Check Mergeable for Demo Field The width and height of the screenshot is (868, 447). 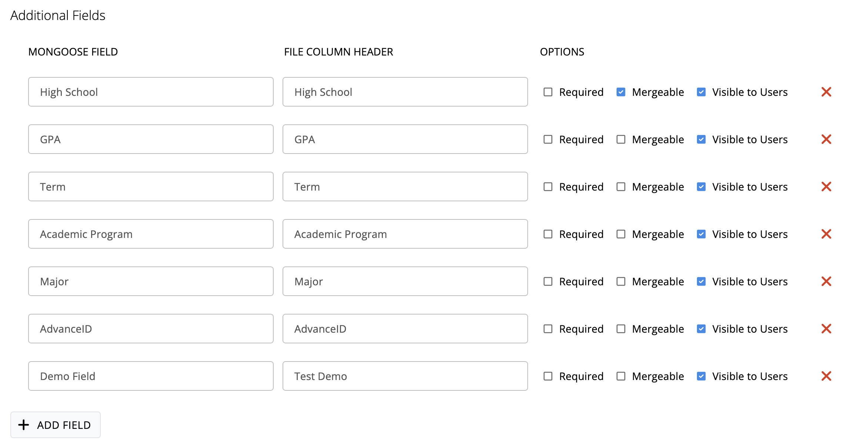click(x=621, y=376)
